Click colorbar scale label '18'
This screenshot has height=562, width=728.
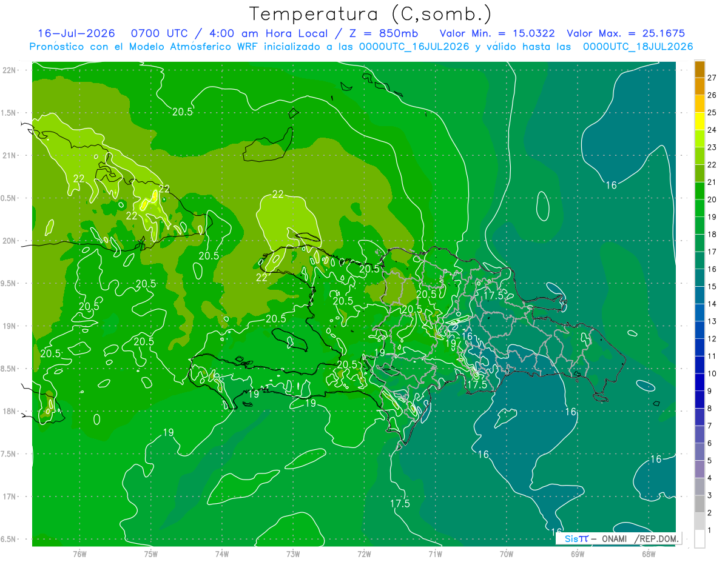[712, 234]
